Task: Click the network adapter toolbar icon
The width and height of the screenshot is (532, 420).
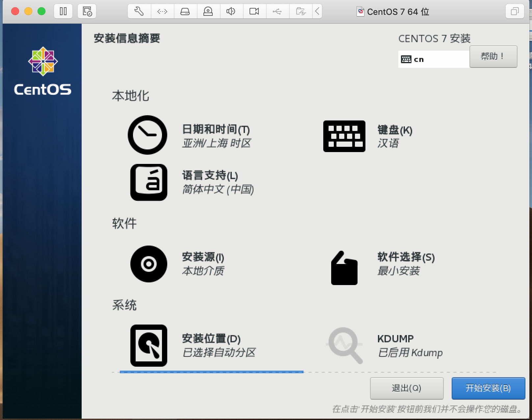Action: click(162, 12)
